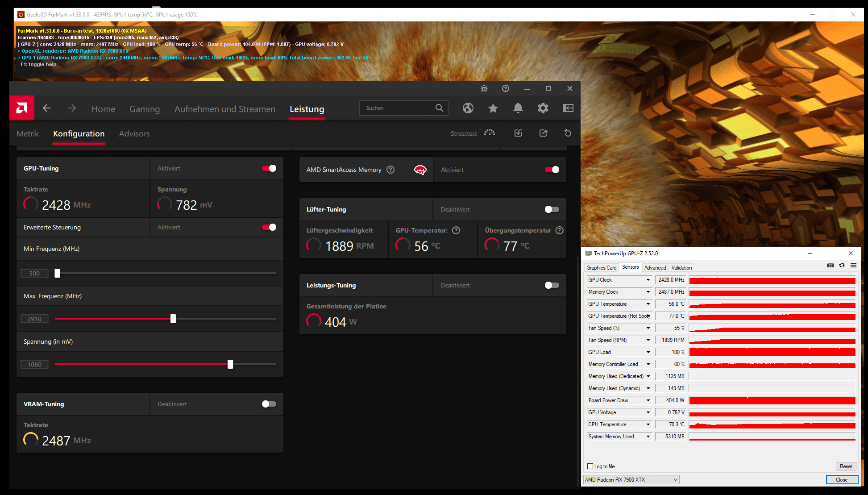868x495 pixels.
Task: Disable the GPU-Tuning toggle
Action: [x=269, y=168]
